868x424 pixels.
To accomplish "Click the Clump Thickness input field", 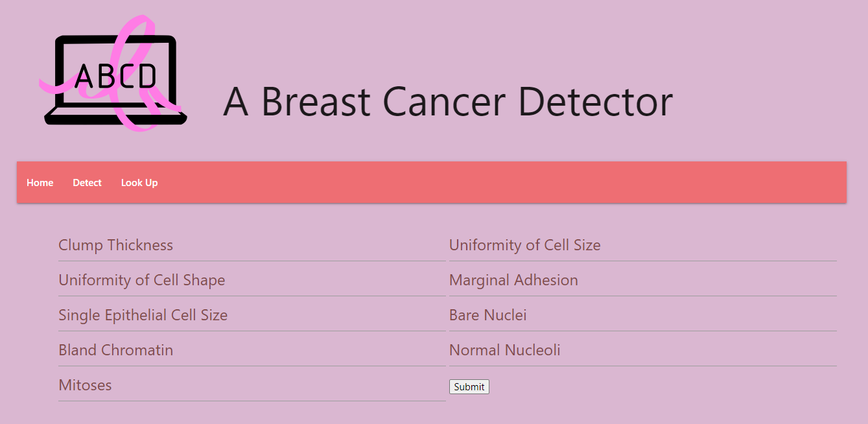I will tap(252, 246).
